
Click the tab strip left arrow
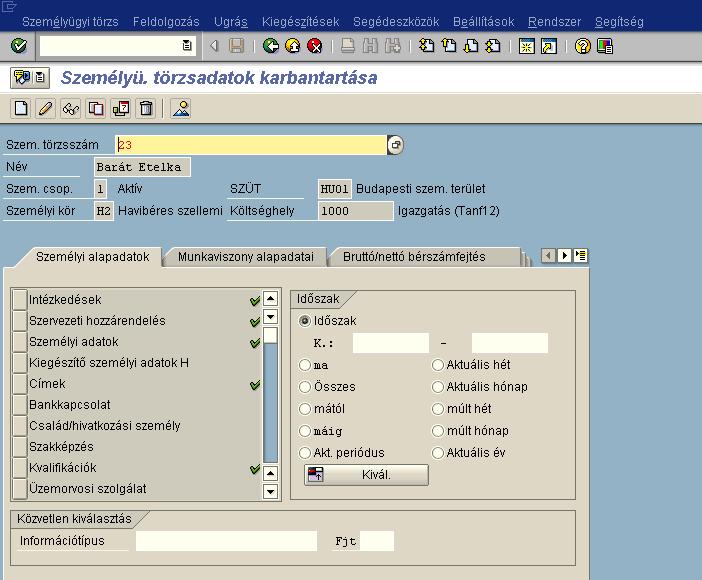[548, 256]
